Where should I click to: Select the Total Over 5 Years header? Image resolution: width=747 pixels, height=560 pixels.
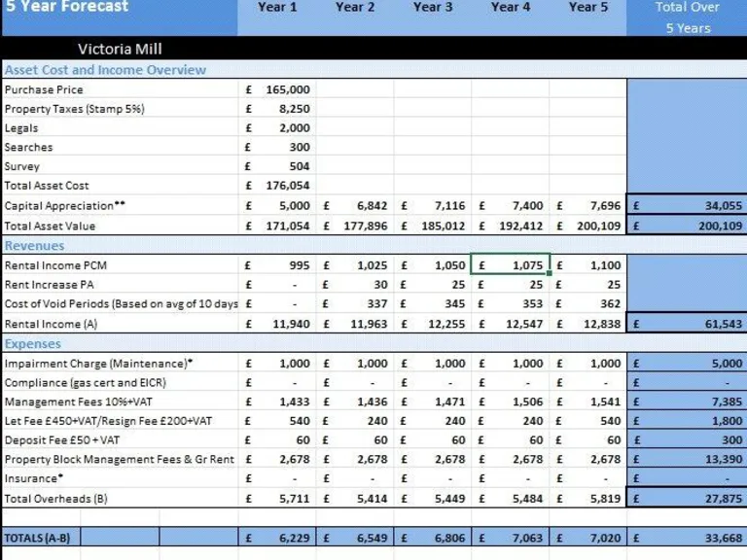pos(687,17)
